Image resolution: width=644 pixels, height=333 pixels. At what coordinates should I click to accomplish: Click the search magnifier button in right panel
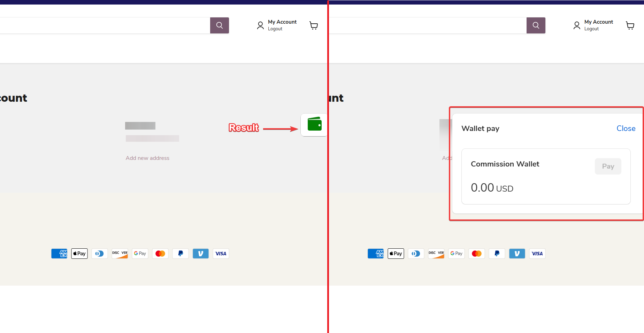536,25
